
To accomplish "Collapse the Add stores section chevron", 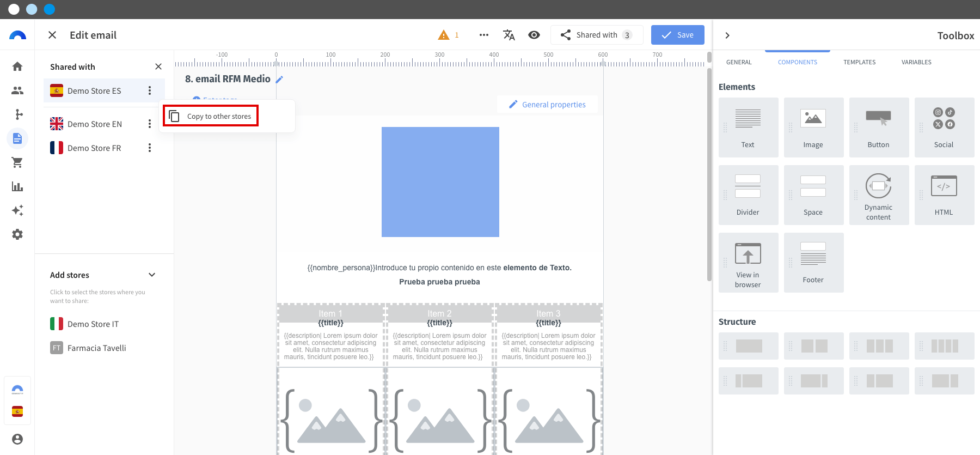I will [x=152, y=275].
